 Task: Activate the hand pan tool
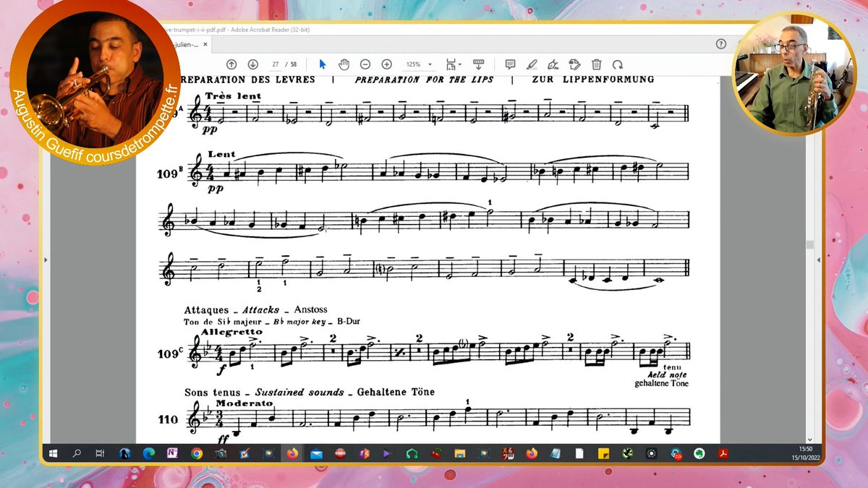click(x=344, y=64)
